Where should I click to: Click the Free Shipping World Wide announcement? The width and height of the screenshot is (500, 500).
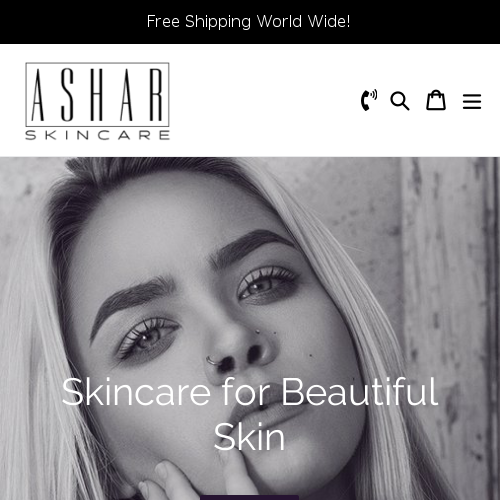(x=249, y=22)
